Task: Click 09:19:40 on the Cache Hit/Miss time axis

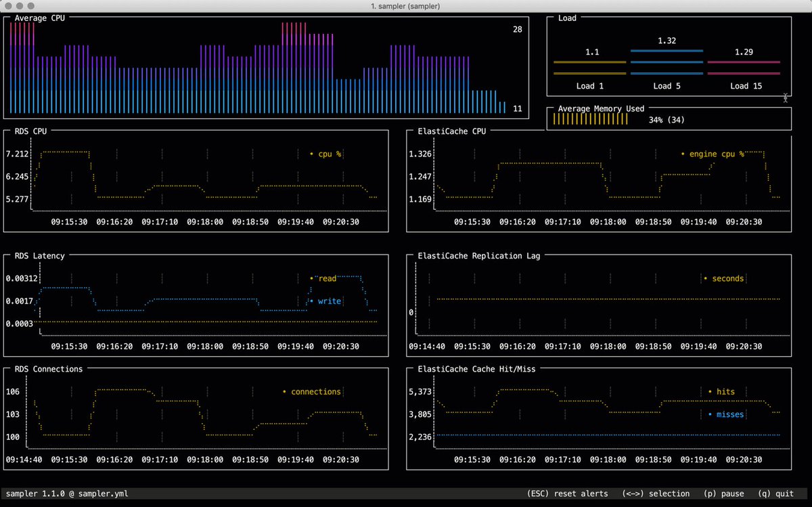Action: [x=698, y=459]
